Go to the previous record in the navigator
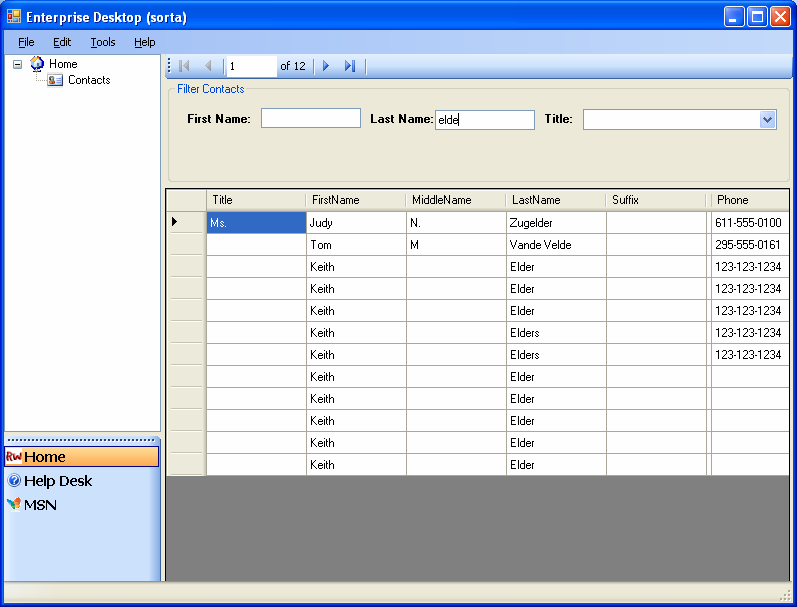This screenshot has width=797, height=607. point(208,66)
